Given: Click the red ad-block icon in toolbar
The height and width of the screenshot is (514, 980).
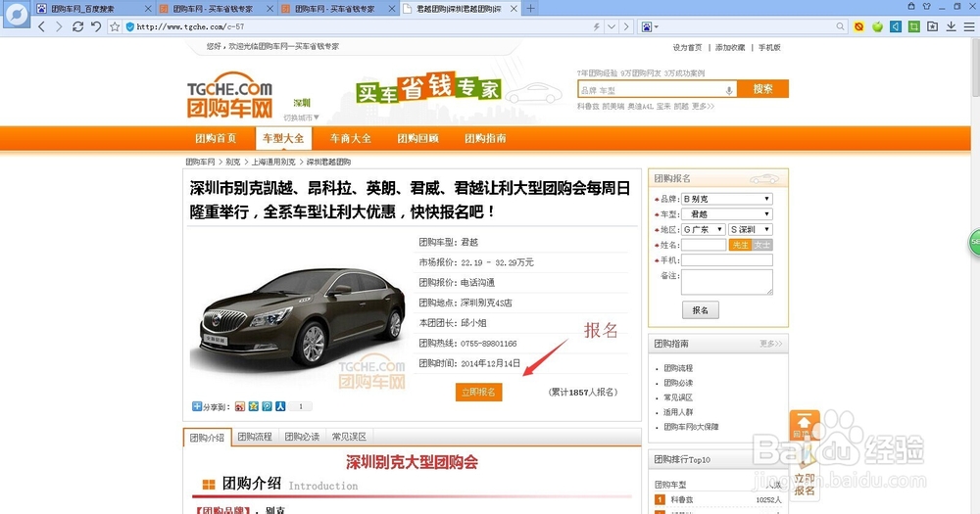Looking at the screenshot, I should pyautogui.click(x=858, y=26).
